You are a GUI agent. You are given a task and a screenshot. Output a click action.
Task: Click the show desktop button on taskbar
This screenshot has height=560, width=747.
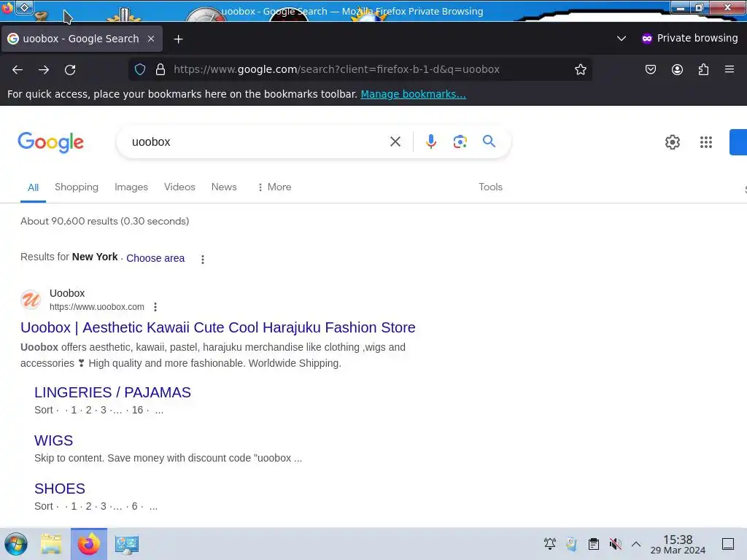tap(728, 544)
